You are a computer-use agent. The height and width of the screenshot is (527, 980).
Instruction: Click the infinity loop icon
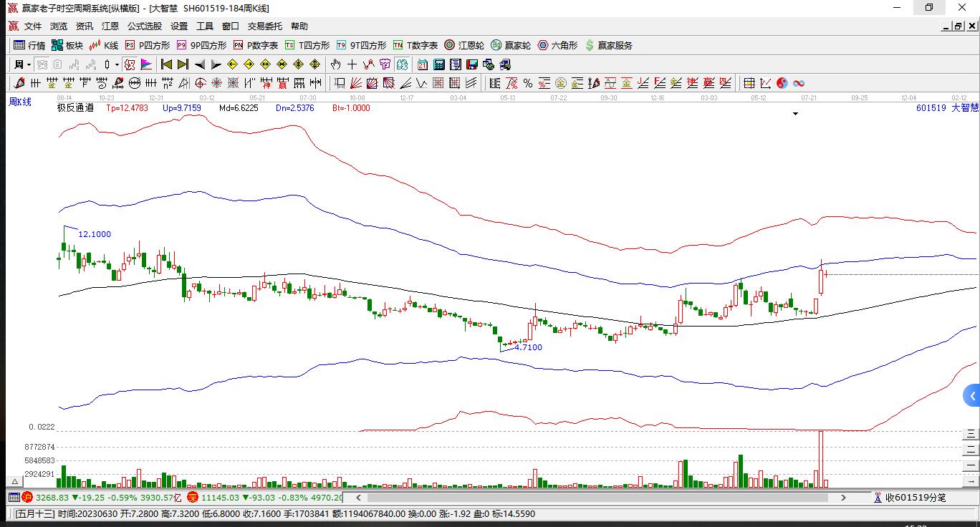pos(799,83)
